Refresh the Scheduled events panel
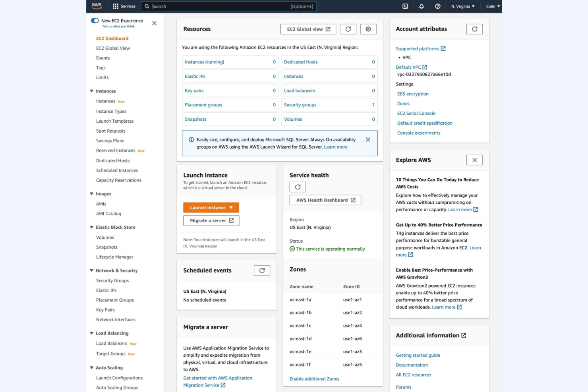 262,270
